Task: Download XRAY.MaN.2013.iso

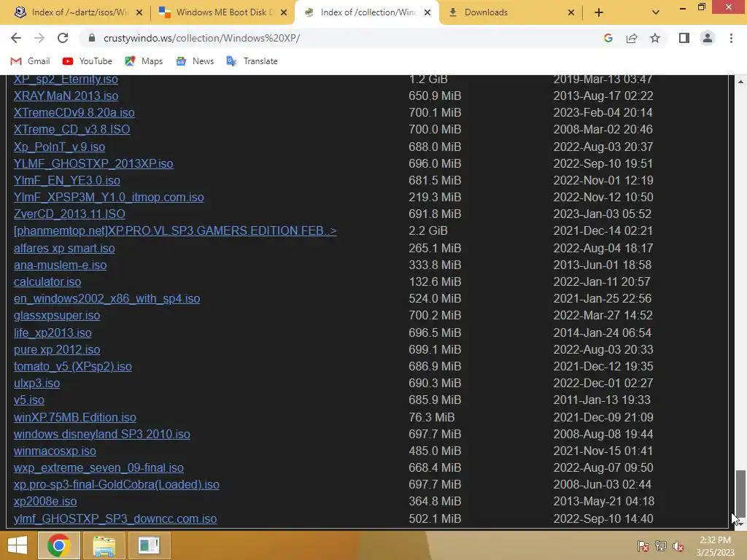Action: (66, 96)
